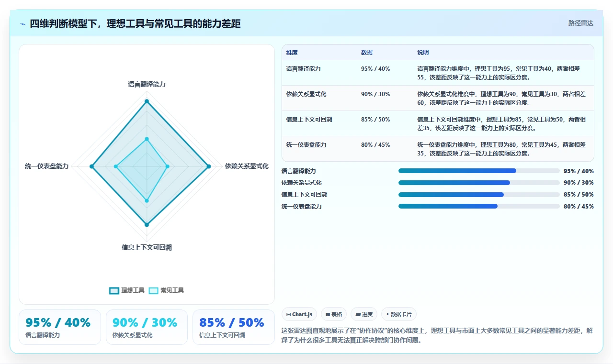Viewport: 613px width, 364px height.
Task: Select the 表格 tag chip
Action: pyautogui.click(x=334, y=314)
